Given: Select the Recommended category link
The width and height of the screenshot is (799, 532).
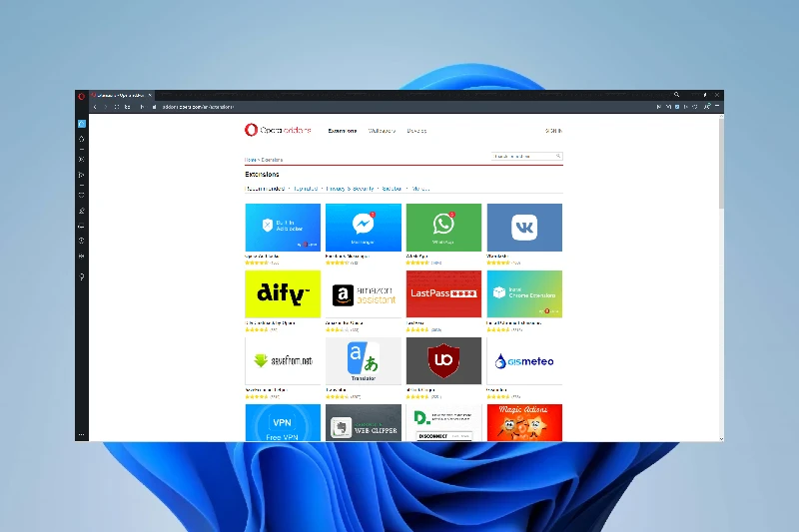Looking at the screenshot, I should click(x=265, y=189).
